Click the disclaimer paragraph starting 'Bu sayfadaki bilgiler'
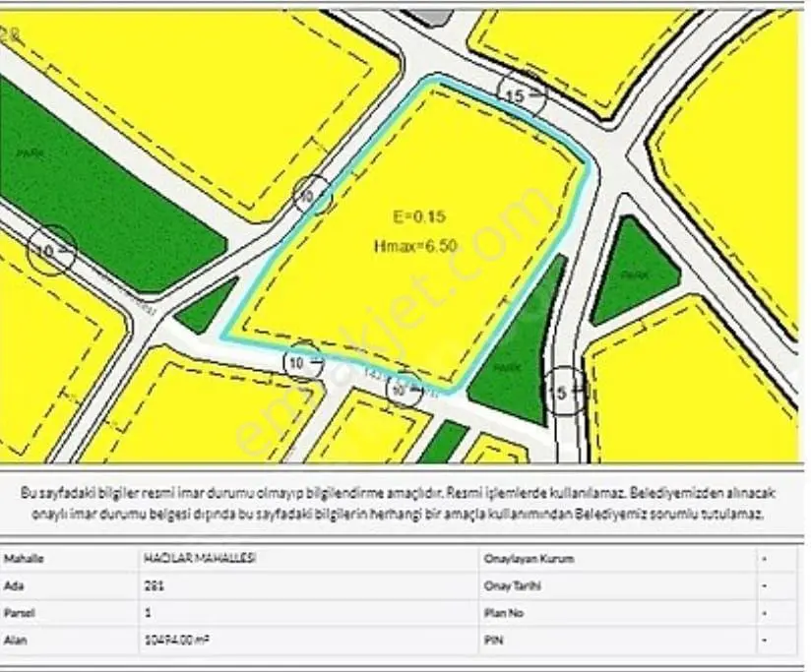The height and width of the screenshot is (672, 811). [398, 504]
